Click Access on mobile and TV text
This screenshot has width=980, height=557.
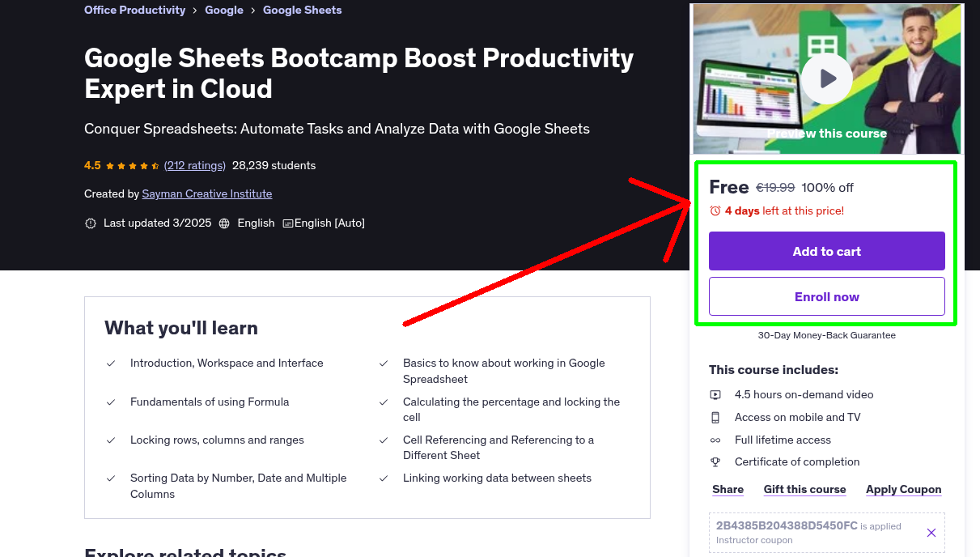coord(798,417)
